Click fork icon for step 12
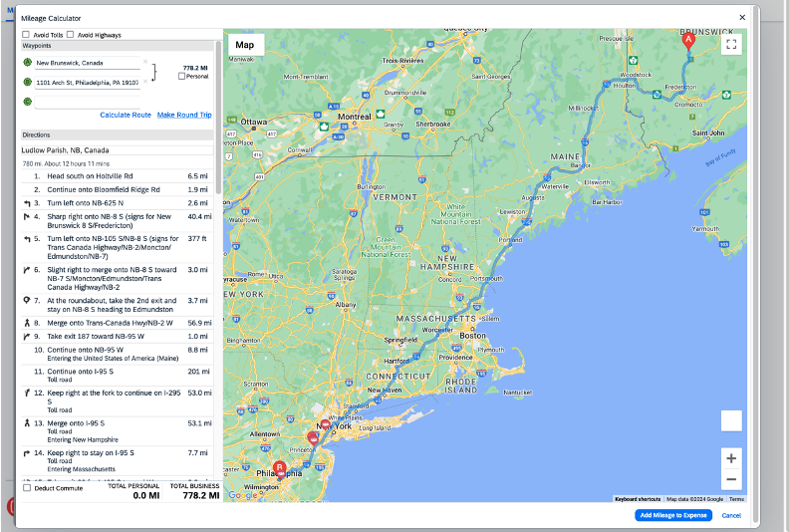Viewport: 789px width, 532px height. pyautogui.click(x=27, y=394)
